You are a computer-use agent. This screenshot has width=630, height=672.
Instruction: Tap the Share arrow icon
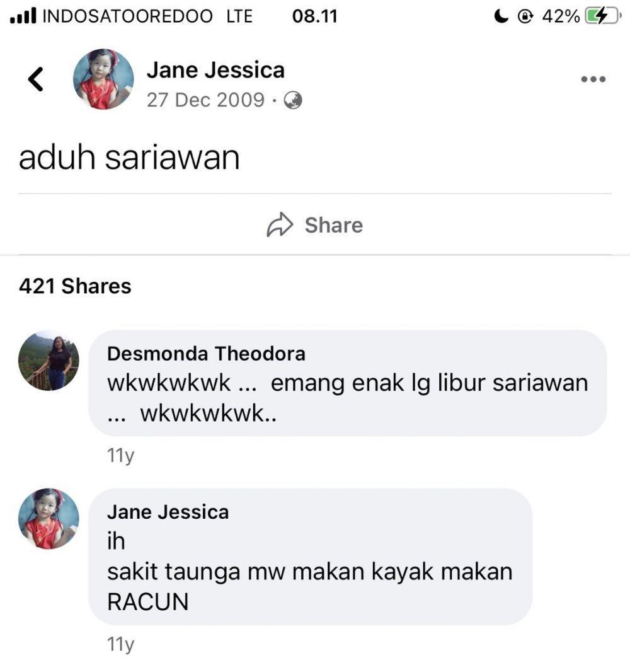(x=280, y=224)
